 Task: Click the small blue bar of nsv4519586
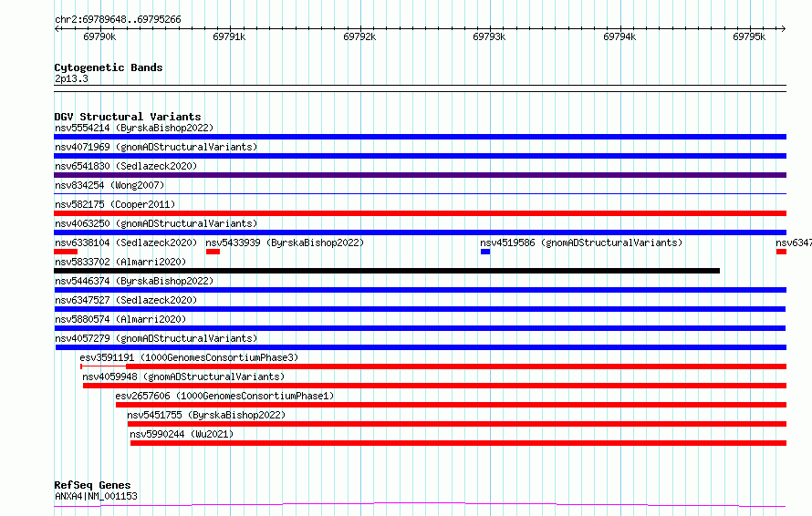485,252
